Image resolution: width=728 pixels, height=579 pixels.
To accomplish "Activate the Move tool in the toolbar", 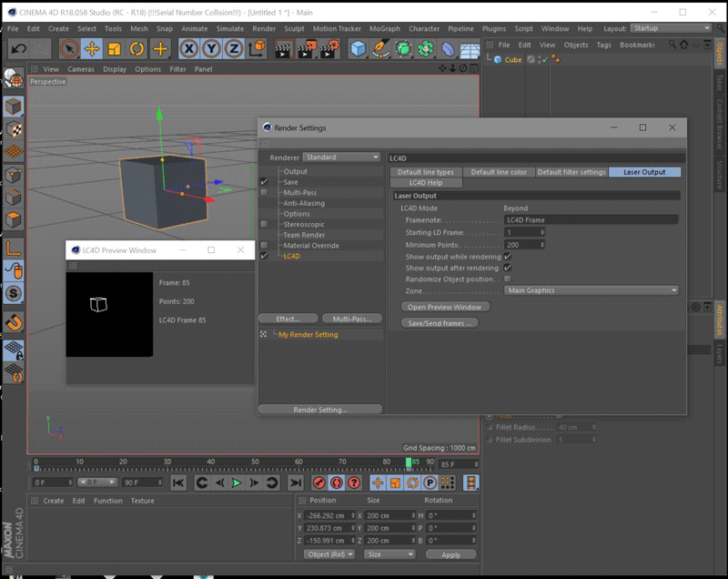I will coord(92,48).
